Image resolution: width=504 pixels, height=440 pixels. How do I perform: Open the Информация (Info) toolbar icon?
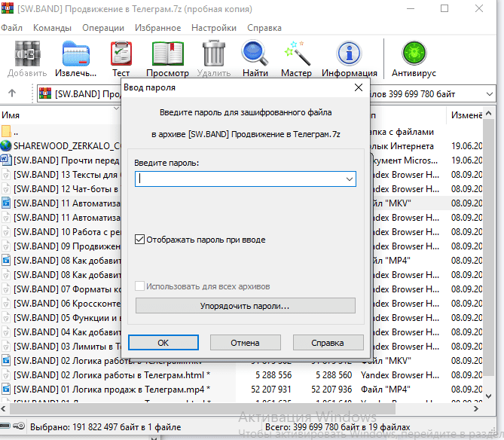pyautogui.click(x=349, y=55)
